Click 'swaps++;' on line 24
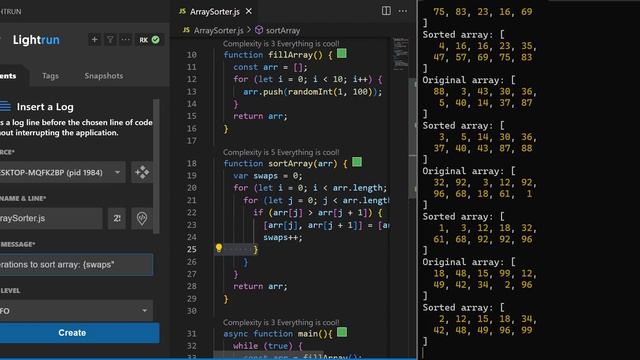 coord(283,237)
